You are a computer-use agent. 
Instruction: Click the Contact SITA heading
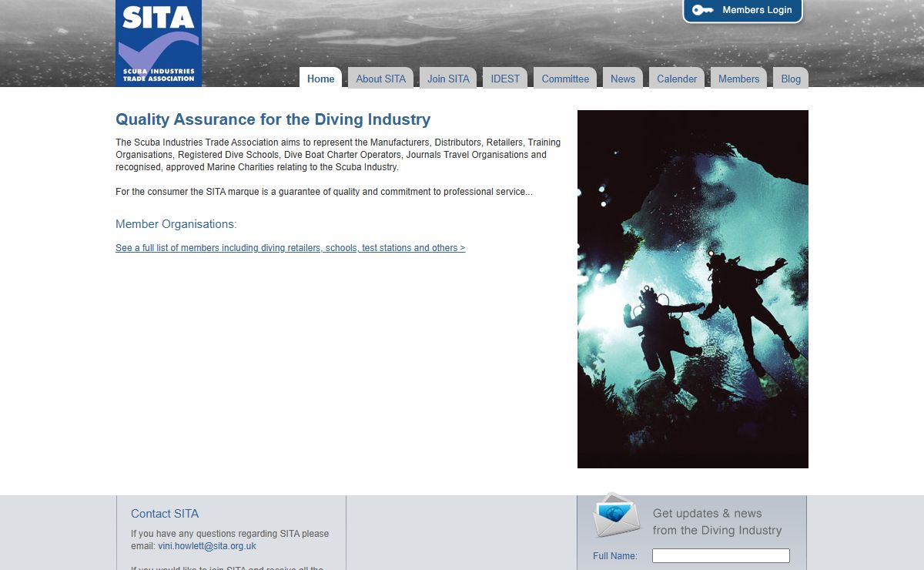click(165, 514)
